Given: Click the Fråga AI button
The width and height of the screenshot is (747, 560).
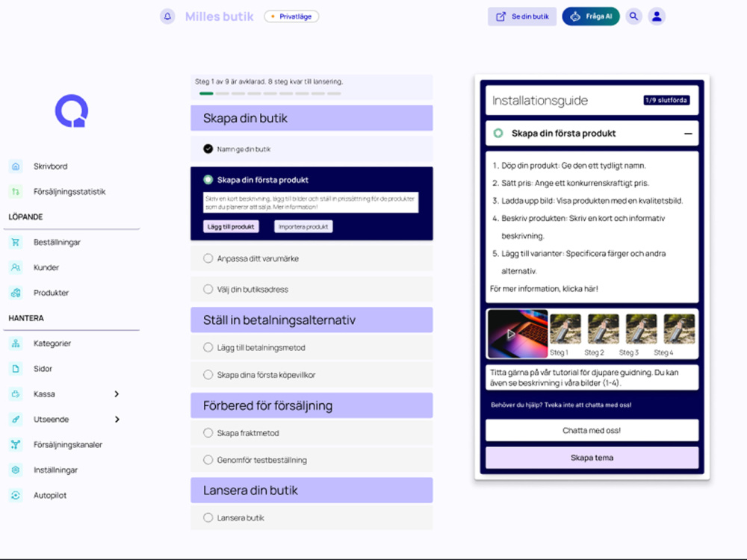Looking at the screenshot, I should [591, 16].
